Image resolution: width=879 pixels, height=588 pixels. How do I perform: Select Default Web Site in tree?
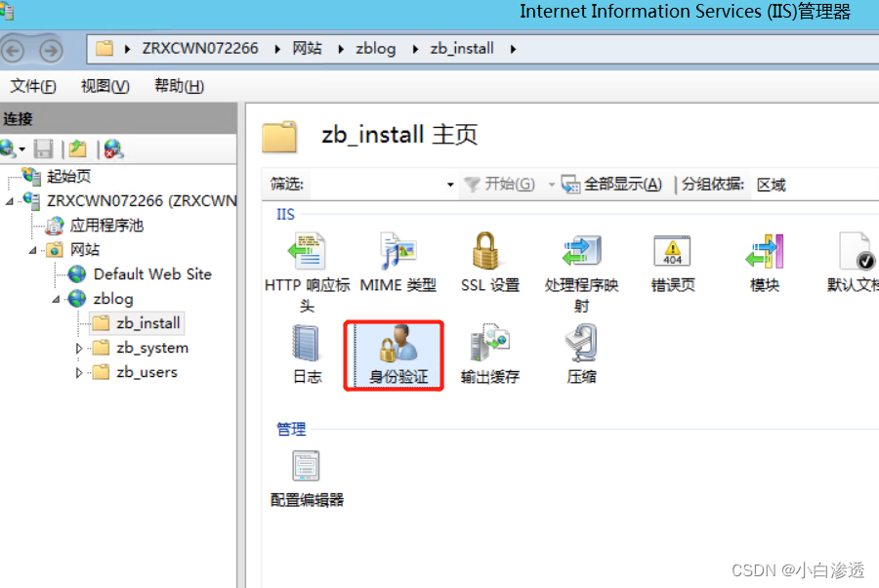click(x=152, y=274)
